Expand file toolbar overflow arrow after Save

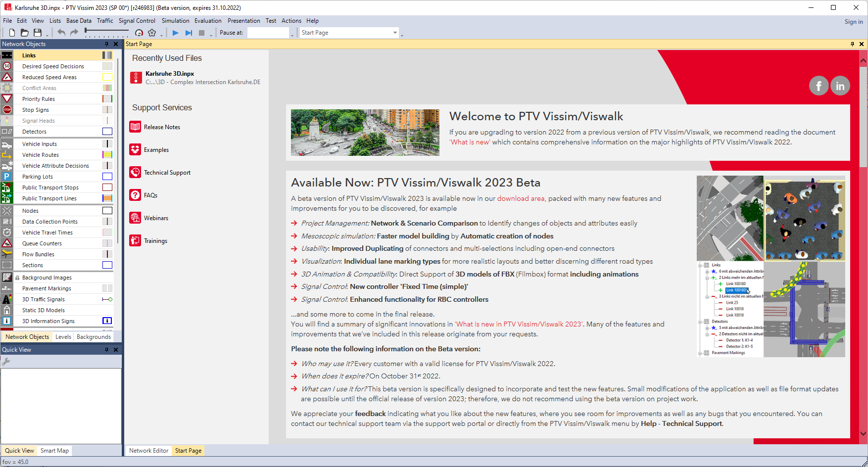48,35
